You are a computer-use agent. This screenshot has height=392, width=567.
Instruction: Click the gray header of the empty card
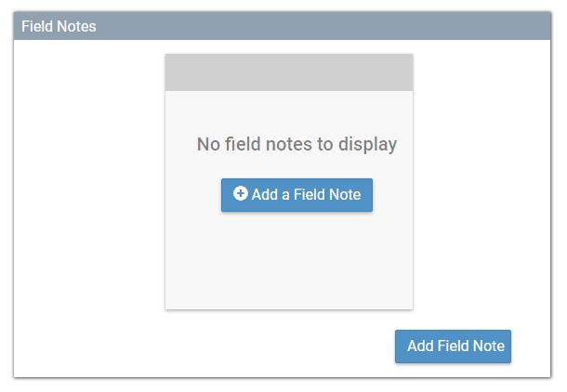(289, 72)
